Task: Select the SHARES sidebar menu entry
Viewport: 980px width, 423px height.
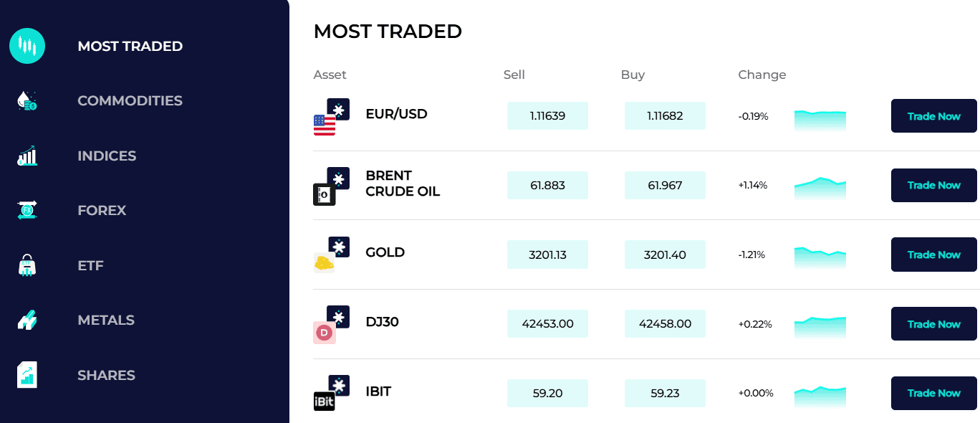Action: point(106,375)
